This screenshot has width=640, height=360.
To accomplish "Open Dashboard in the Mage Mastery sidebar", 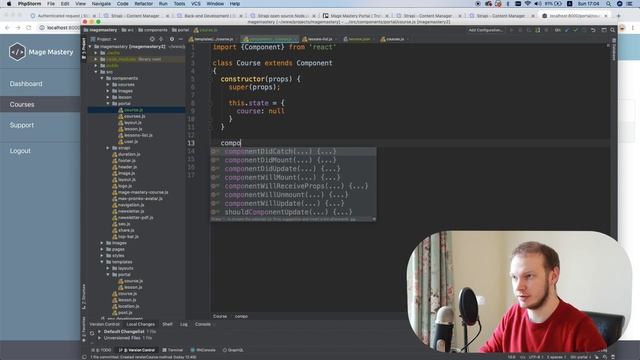I will coord(26,84).
